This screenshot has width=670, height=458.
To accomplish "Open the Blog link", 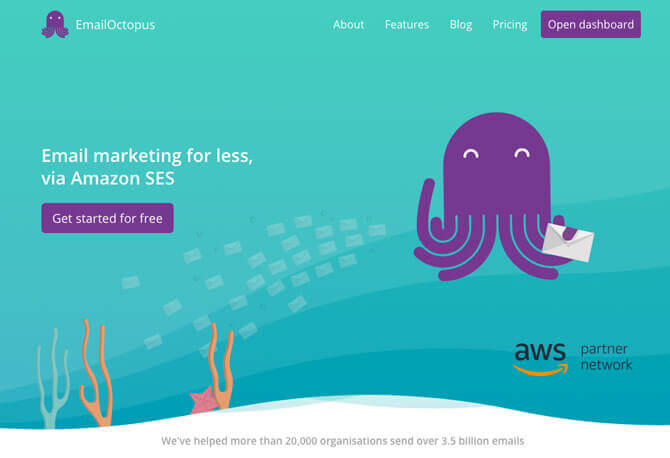I will 461,25.
